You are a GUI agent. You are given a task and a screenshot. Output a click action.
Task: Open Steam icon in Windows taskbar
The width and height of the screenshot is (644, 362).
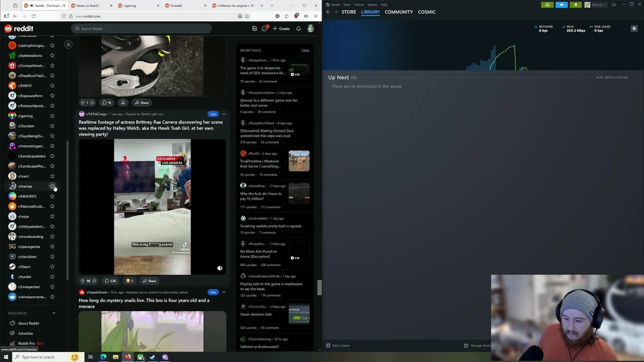152,357
